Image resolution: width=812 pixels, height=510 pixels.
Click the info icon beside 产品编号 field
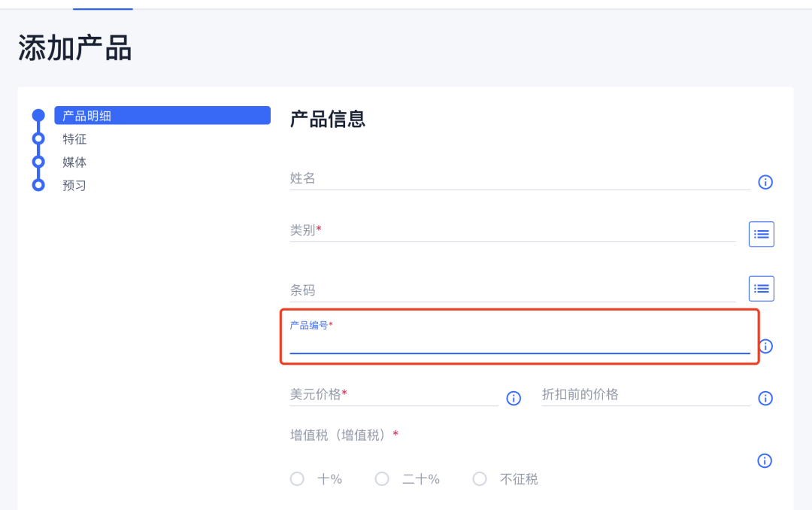pos(765,346)
